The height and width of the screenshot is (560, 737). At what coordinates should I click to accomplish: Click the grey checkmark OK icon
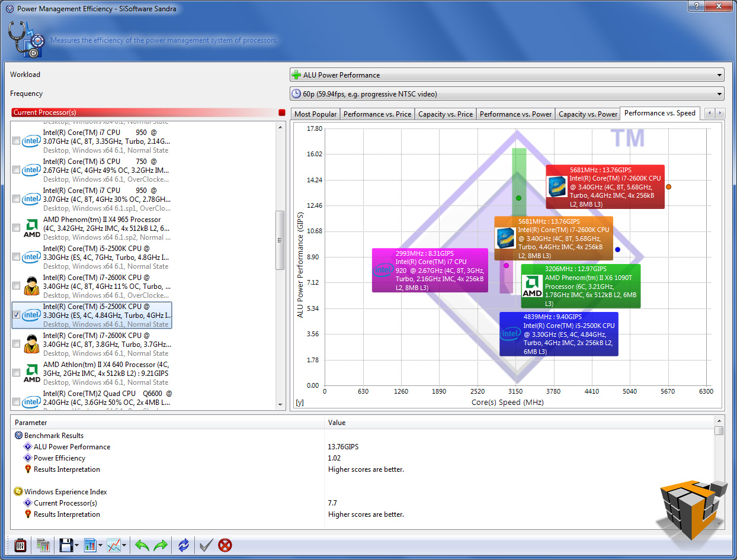206,545
